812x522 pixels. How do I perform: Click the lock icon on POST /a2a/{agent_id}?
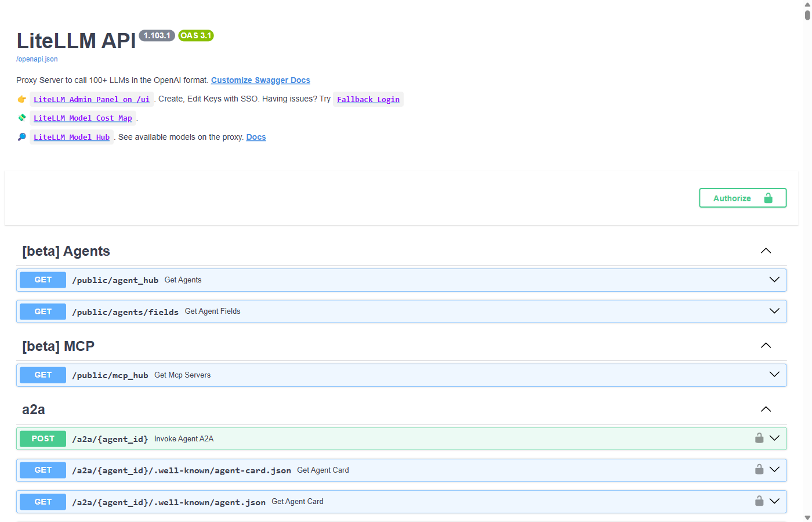(x=759, y=438)
